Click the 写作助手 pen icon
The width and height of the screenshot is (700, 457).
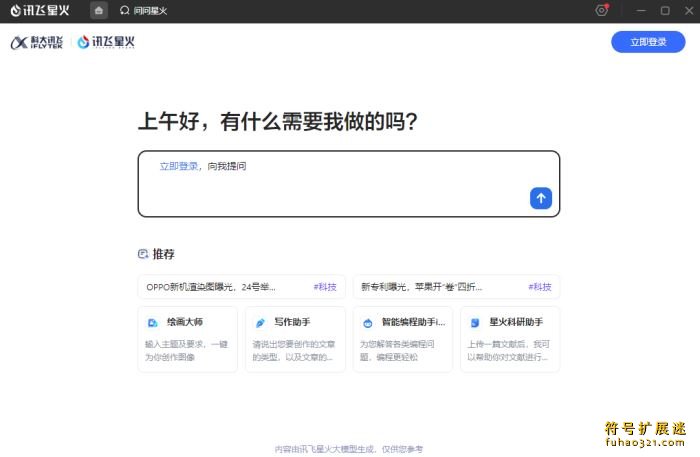[x=260, y=323]
